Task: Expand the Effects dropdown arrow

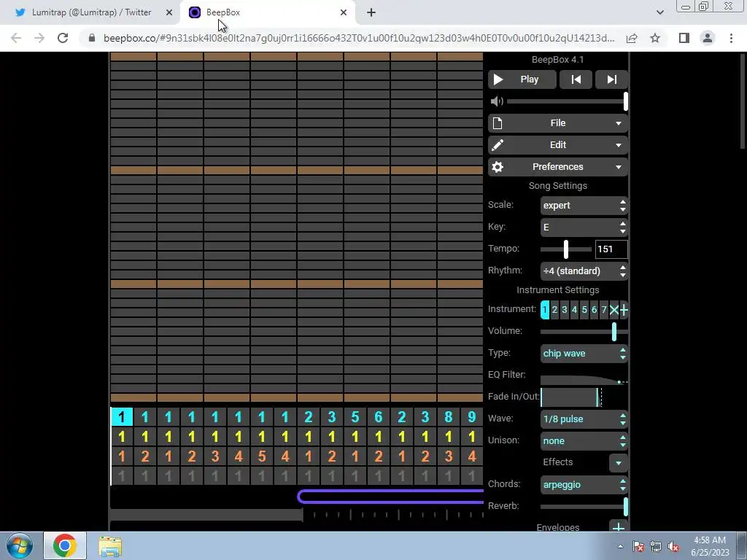Action: point(619,463)
